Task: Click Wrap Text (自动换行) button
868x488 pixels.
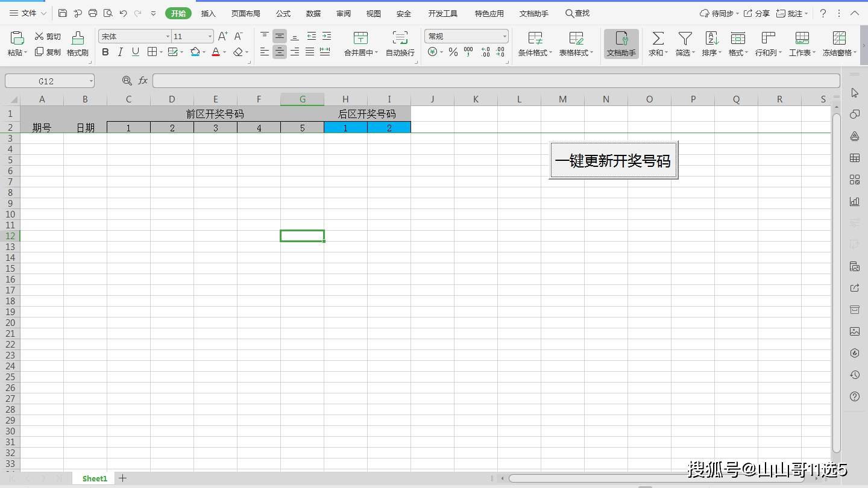Action: pos(400,44)
